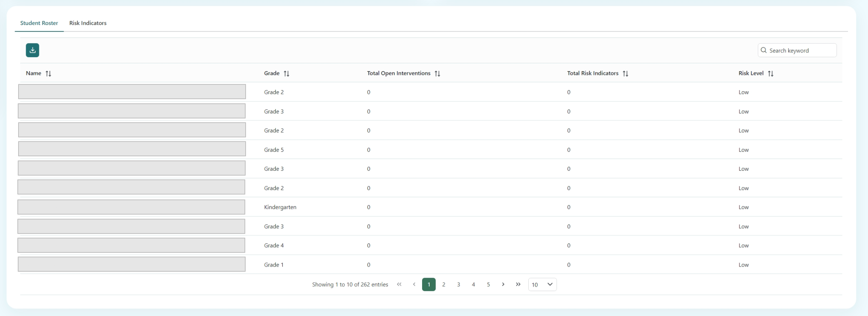
Task: Click the download export icon button
Action: [32, 50]
